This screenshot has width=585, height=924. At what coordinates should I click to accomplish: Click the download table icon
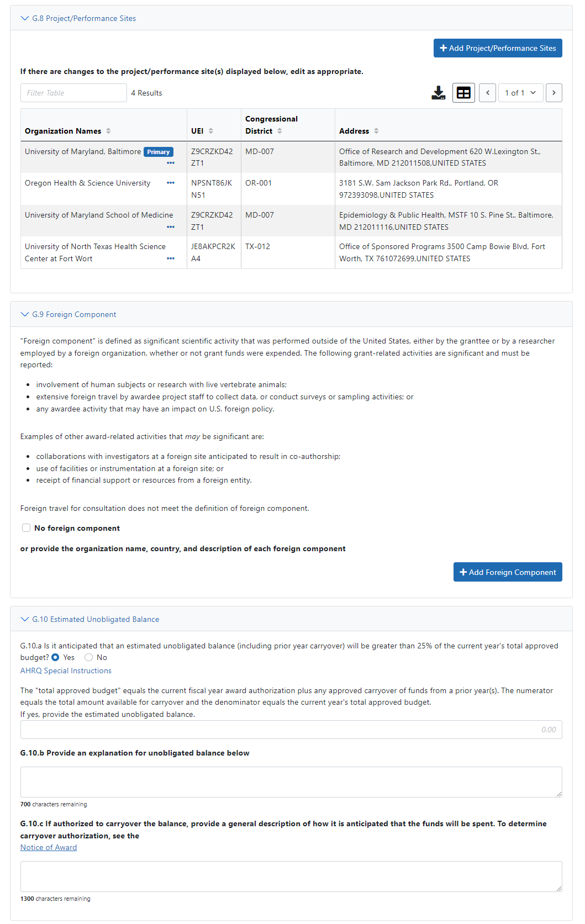438,93
